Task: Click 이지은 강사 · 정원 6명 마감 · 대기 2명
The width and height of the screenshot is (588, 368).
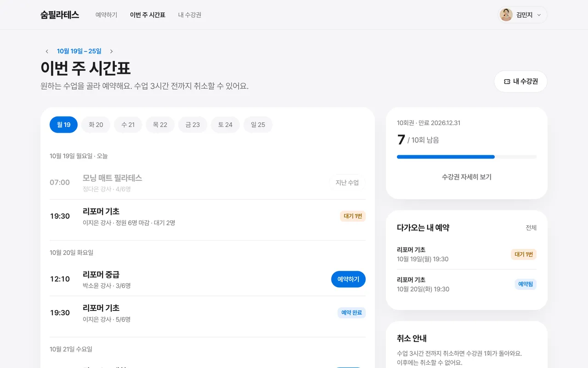Action: 129,223
